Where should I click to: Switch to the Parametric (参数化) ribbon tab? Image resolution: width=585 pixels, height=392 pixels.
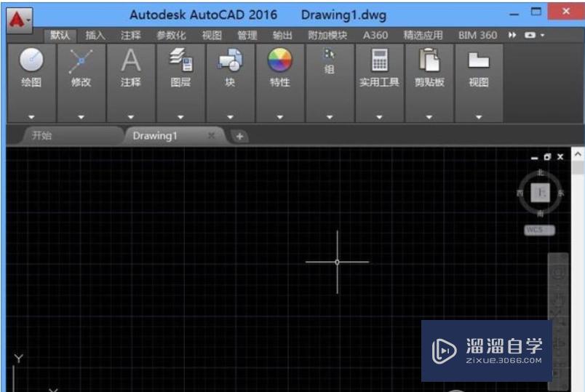(171, 36)
